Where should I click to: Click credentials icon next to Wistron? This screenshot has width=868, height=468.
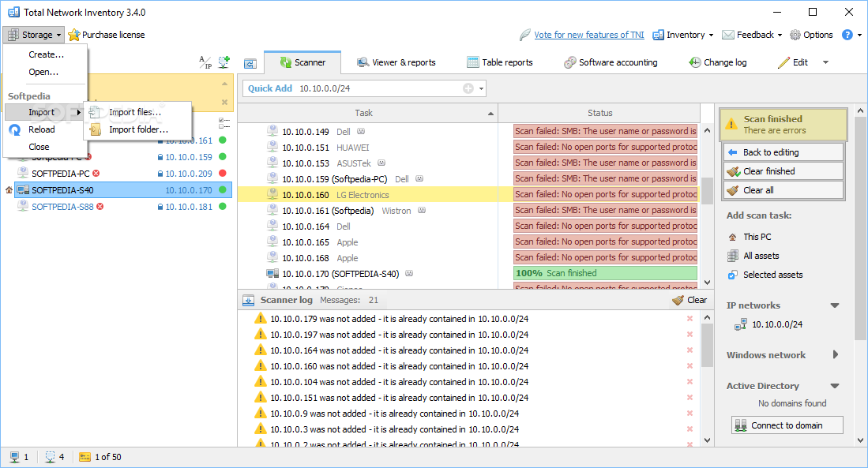tap(422, 210)
